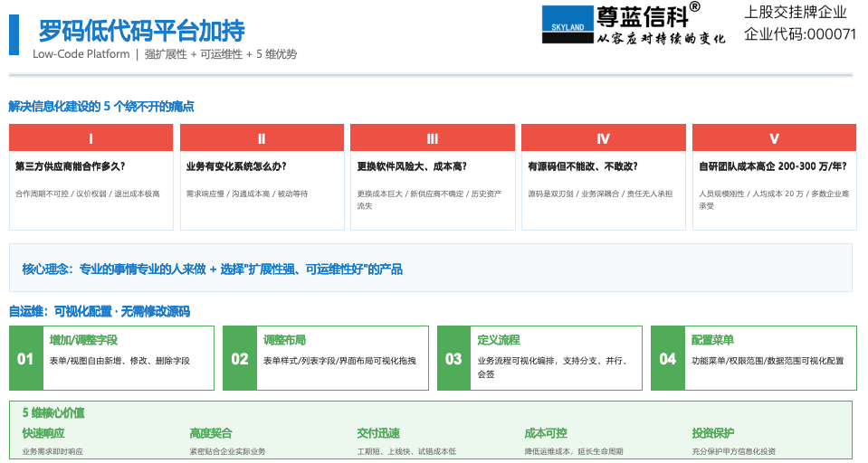Click the 快速响应 value label
Screen dimensions: 868x463
pos(43,433)
